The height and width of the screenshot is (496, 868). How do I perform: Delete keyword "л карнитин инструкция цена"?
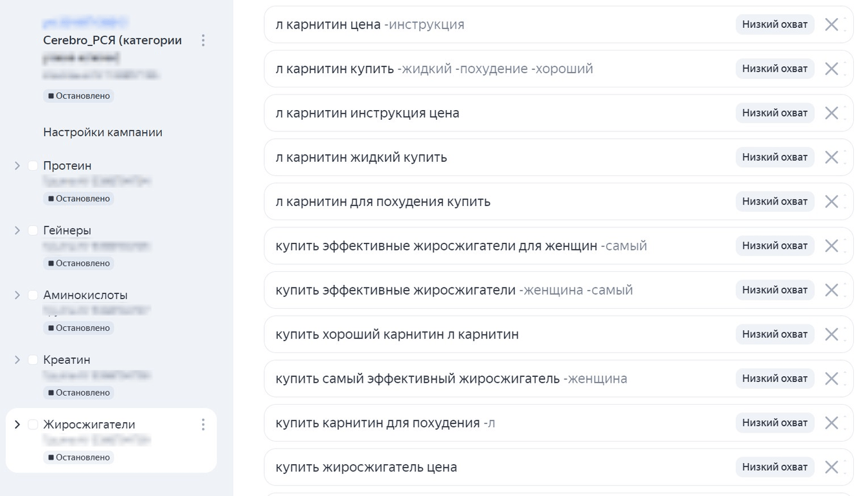(831, 113)
